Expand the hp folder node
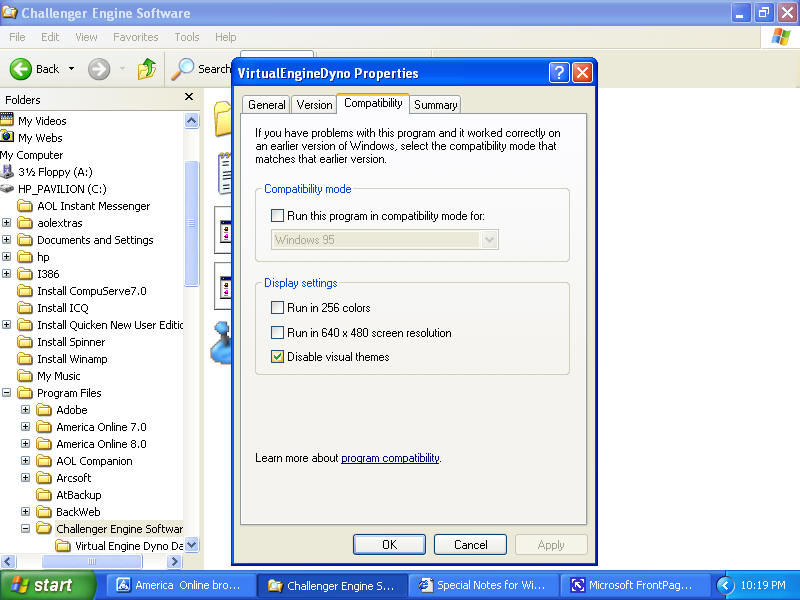Viewport: 800px width, 600px height. (7, 257)
